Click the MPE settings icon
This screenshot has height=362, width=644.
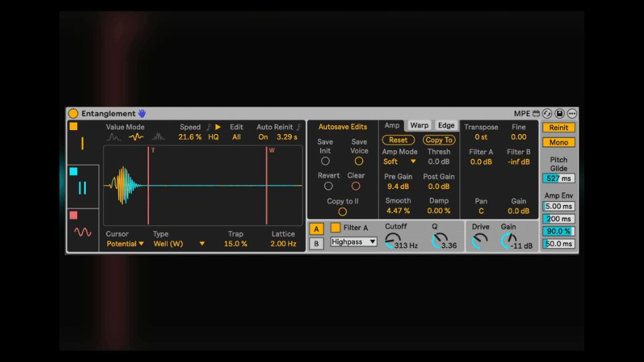536,114
